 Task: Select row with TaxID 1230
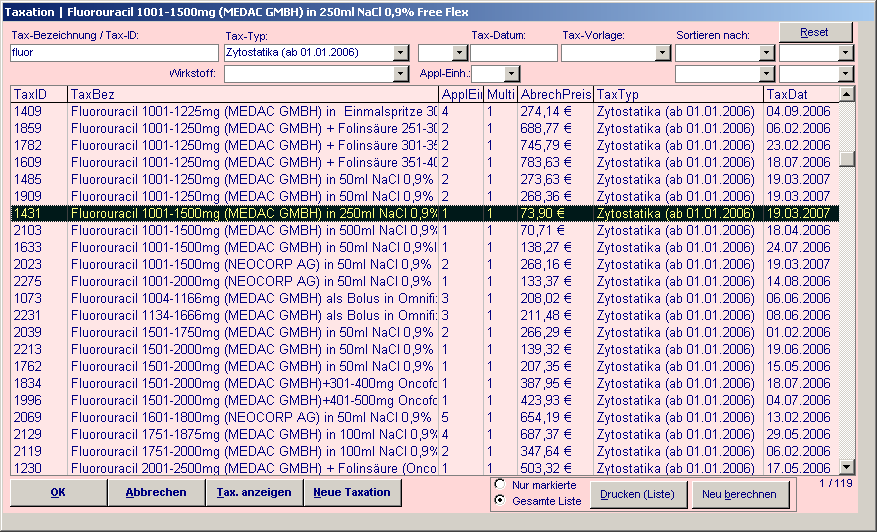point(425,467)
